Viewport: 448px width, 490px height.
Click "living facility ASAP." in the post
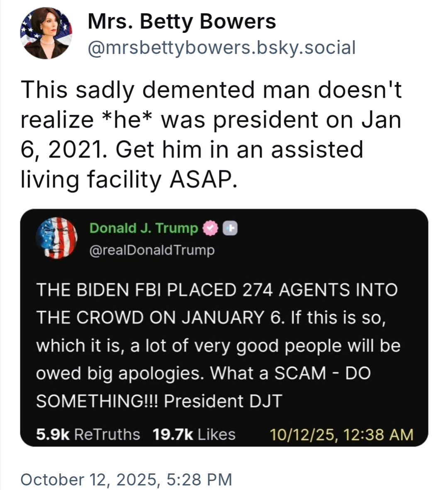click(129, 179)
